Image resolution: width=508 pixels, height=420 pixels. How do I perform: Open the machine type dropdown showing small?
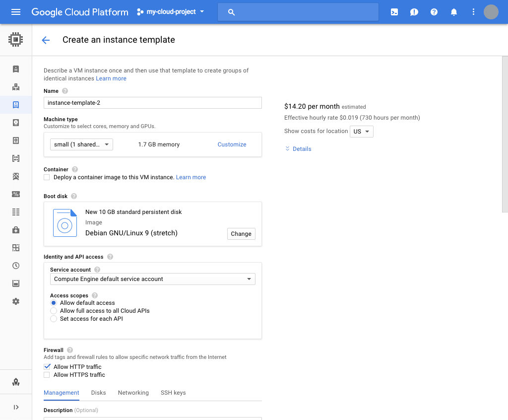(x=81, y=144)
